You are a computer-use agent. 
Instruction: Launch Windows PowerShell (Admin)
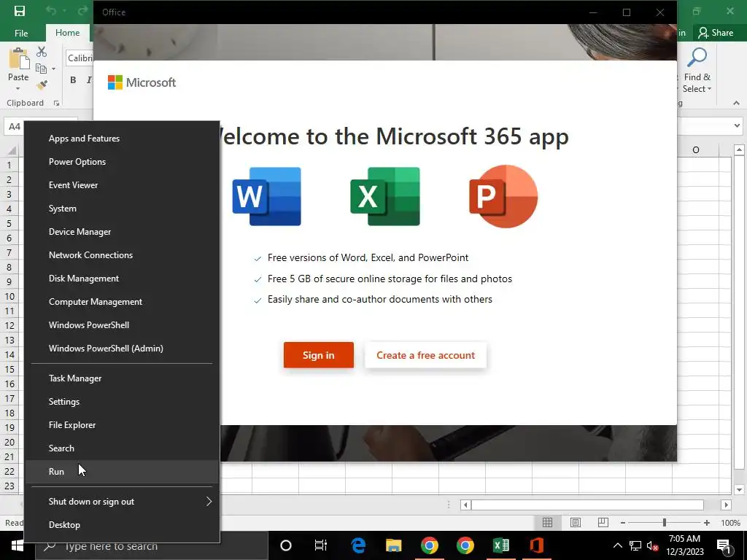pyautogui.click(x=122, y=349)
